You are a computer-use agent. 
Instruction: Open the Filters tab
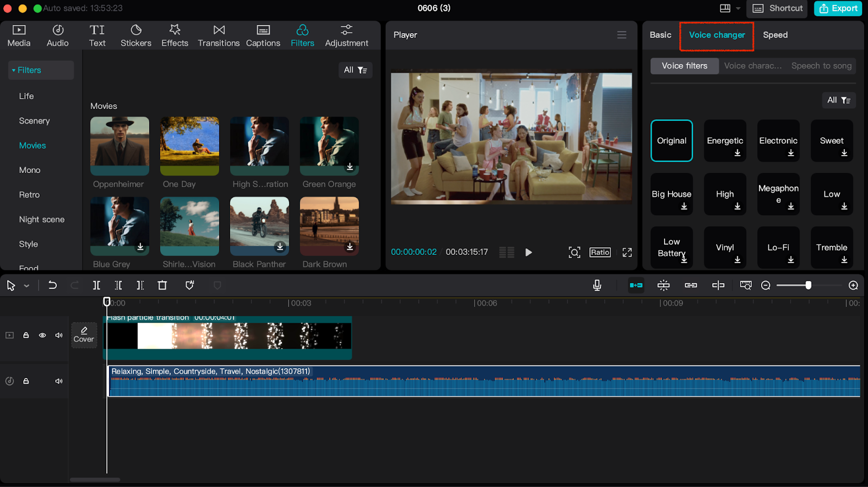click(302, 36)
